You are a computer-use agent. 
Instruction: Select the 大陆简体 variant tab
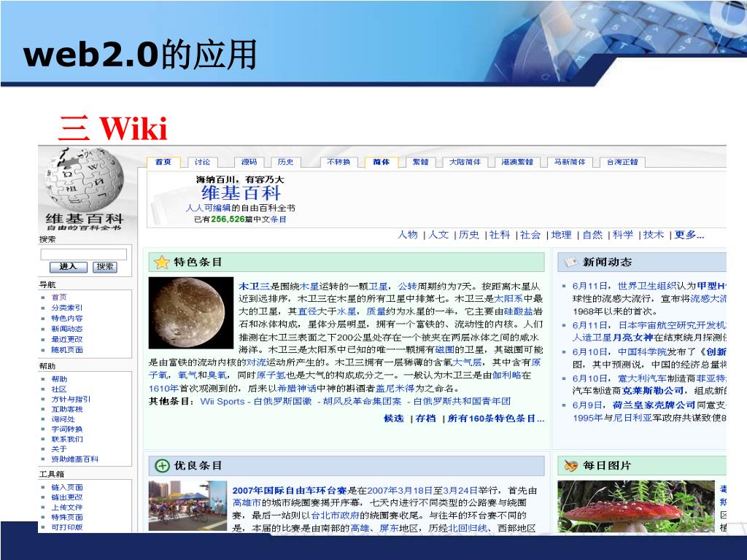(x=465, y=162)
